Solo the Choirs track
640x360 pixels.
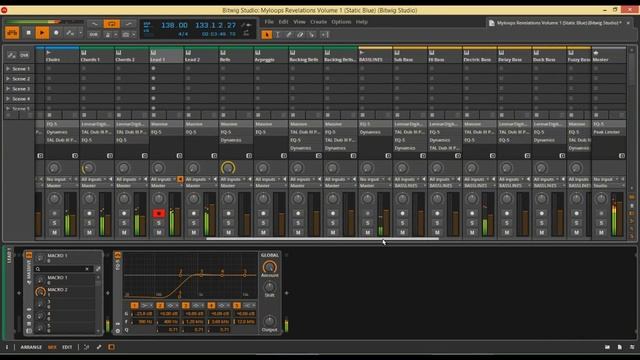tap(54, 223)
